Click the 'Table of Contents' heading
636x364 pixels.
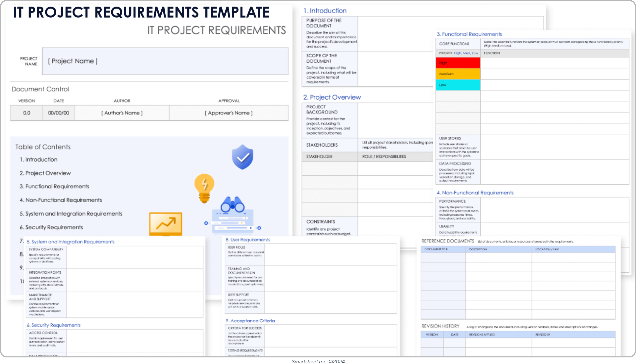pos(43,147)
